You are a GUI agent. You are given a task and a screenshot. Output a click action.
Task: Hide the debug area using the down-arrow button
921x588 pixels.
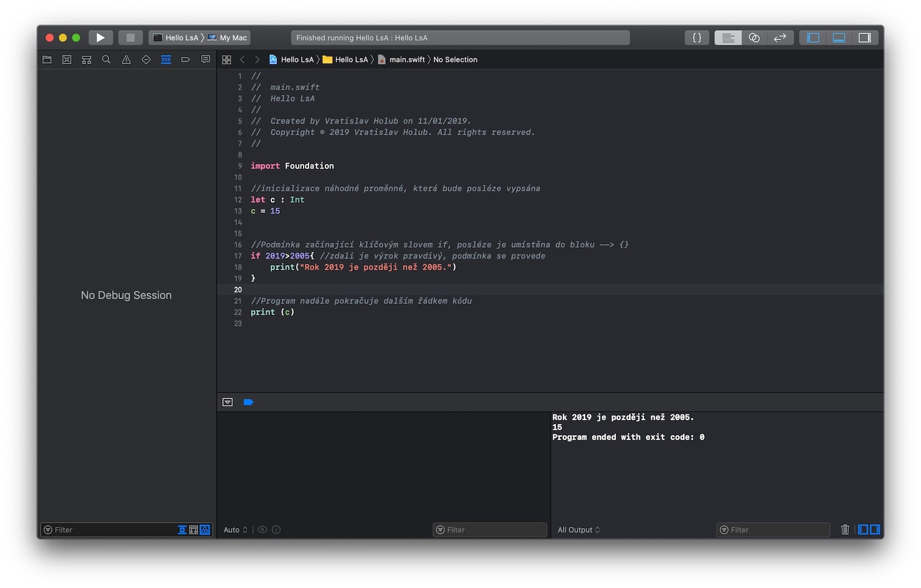(227, 402)
